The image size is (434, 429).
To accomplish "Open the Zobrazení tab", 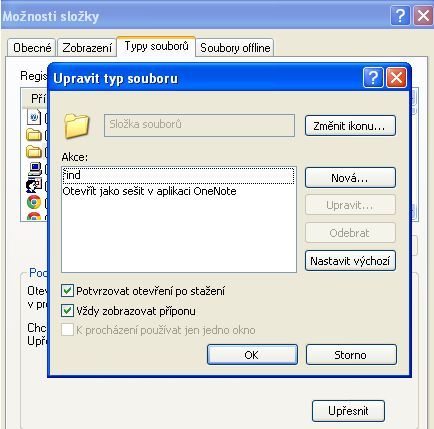I will point(87,48).
